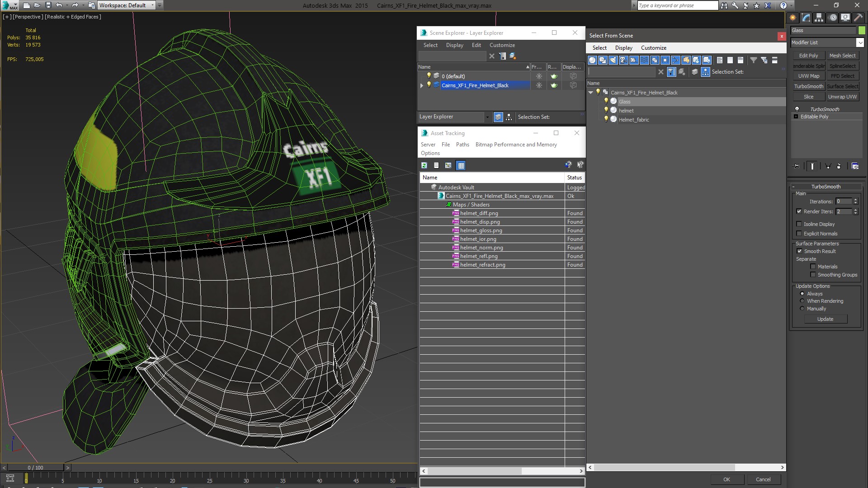Screen dimensions: 868x488
Task: Select the Always update option
Action: [x=802, y=294]
